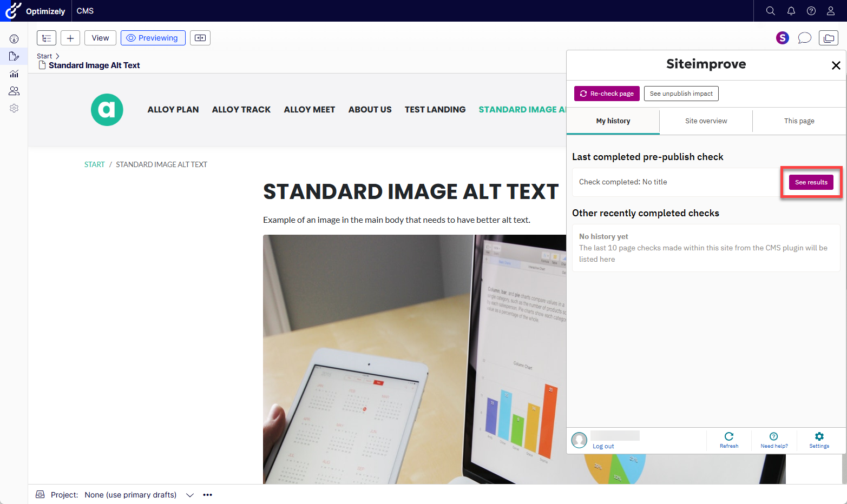This screenshot has height=504, width=847.
Task: Click the page icon beside Standard Image Alt Text
Action: pyautogui.click(x=42, y=65)
